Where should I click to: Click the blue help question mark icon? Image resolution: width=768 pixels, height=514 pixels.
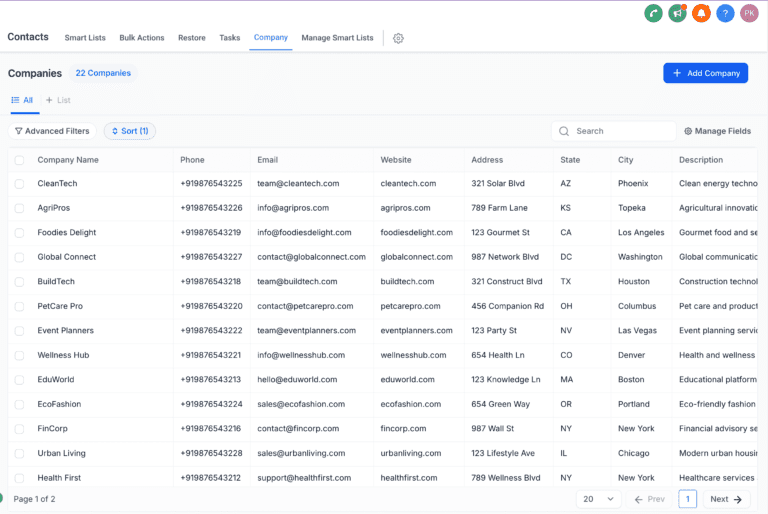tap(725, 13)
